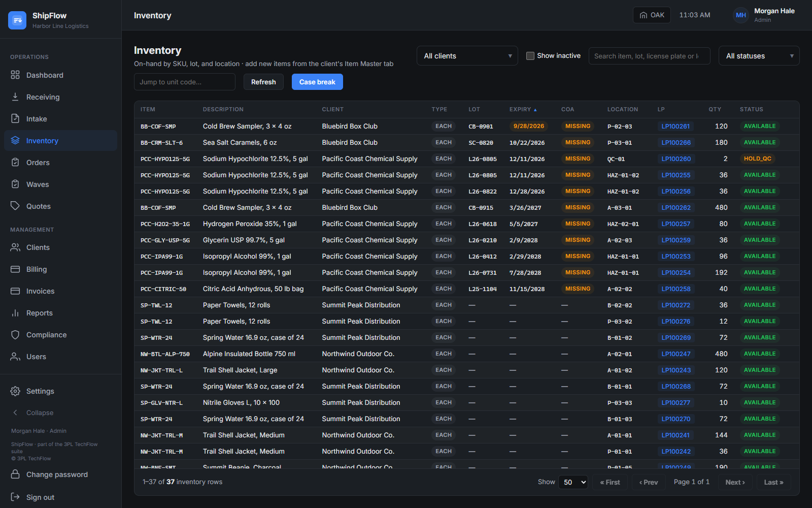The height and width of the screenshot is (508, 812).
Task: Click the Change password lock icon
Action: [15, 474]
